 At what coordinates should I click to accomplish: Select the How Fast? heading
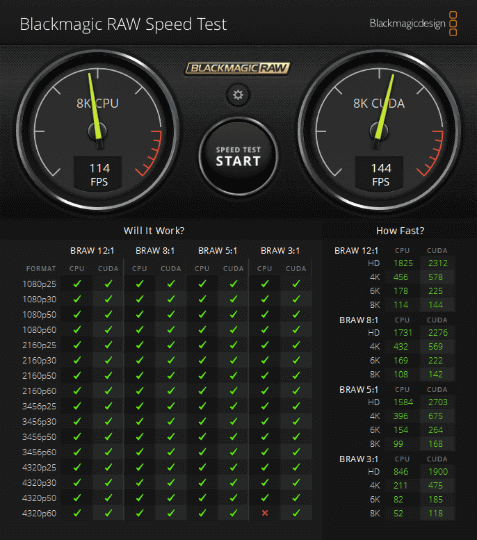(400, 230)
